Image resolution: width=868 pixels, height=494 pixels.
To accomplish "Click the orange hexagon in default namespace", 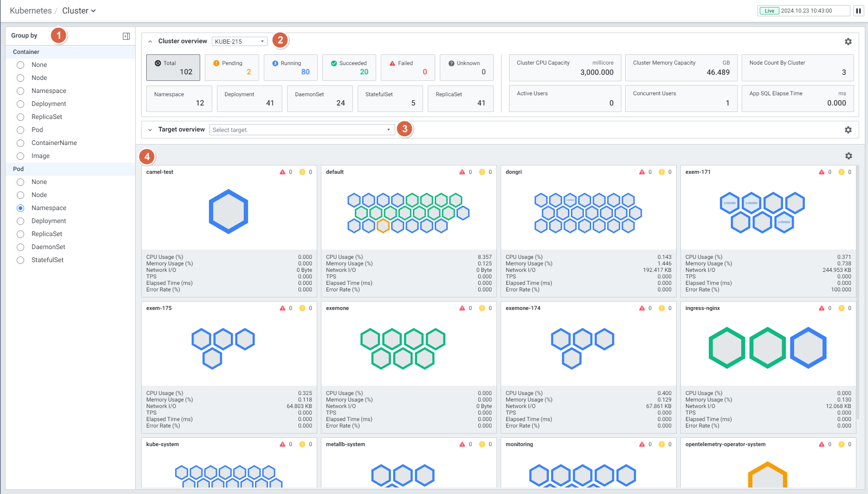I will point(383,226).
